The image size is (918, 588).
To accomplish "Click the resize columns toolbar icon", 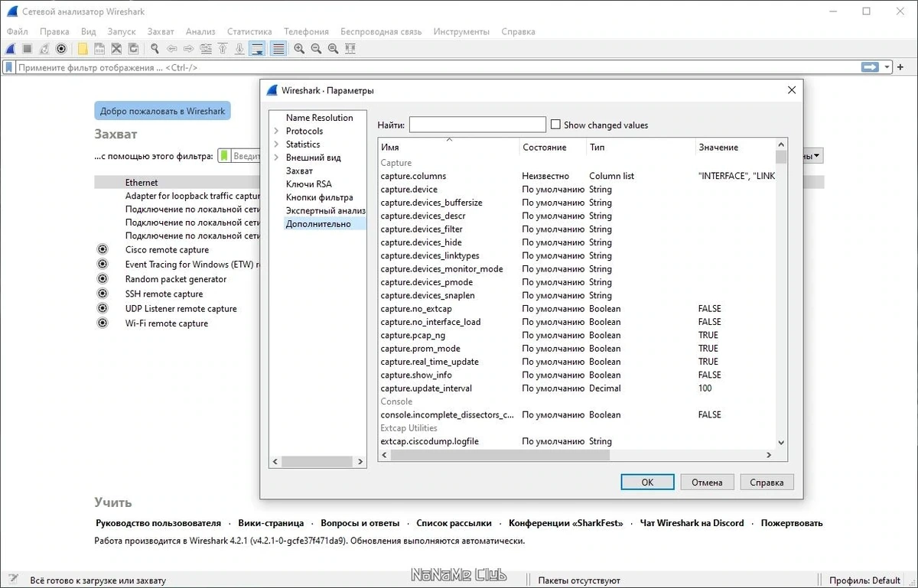I will pyautogui.click(x=350, y=48).
